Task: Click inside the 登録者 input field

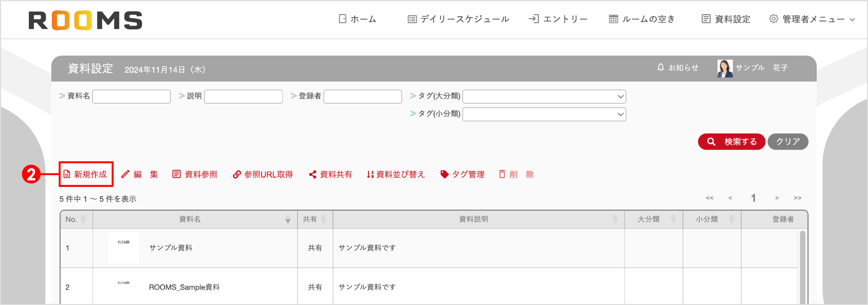Action: coord(362,96)
